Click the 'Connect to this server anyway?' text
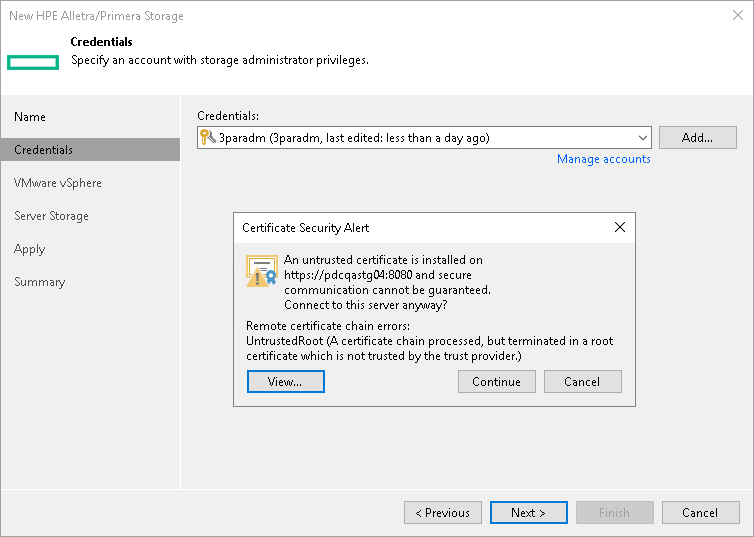Viewport: 754px width, 537px height. click(x=365, y=305)
